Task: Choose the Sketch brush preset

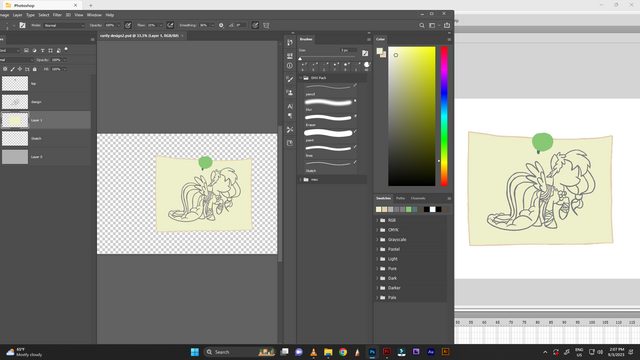Action: [x=331, y=166]
